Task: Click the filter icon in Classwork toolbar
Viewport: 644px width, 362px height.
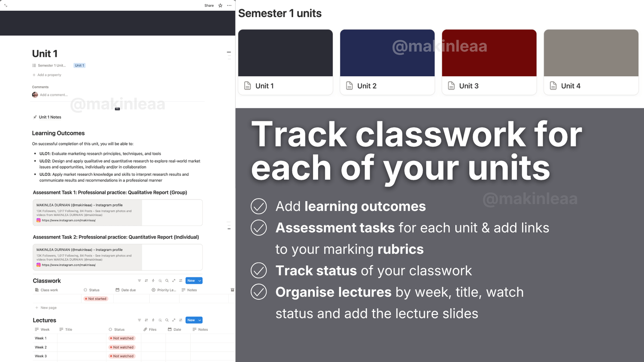Action: click(139, 281)
